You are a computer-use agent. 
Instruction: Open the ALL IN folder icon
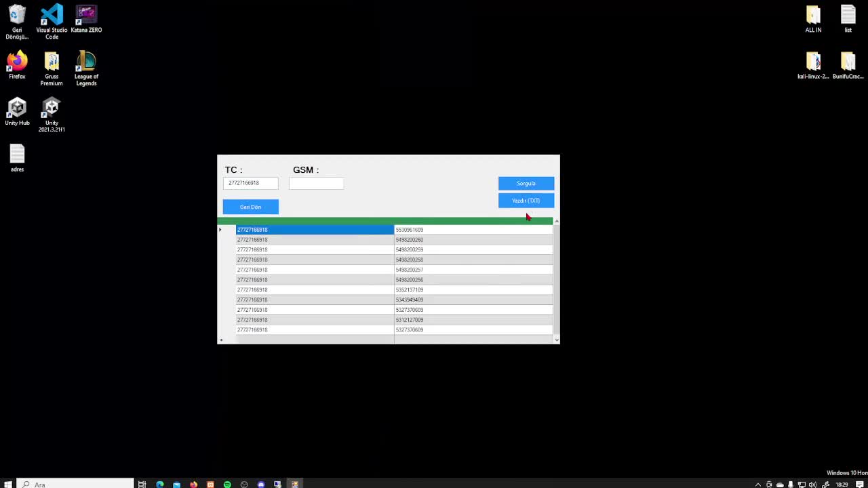coord(813,19)
